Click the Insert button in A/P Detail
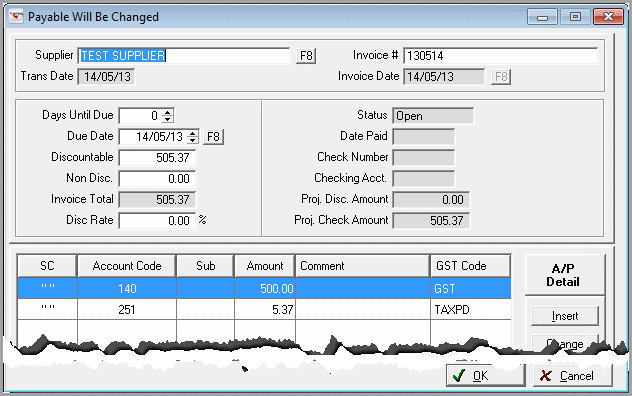Screen dimensions: 632x396 [565, 316]
